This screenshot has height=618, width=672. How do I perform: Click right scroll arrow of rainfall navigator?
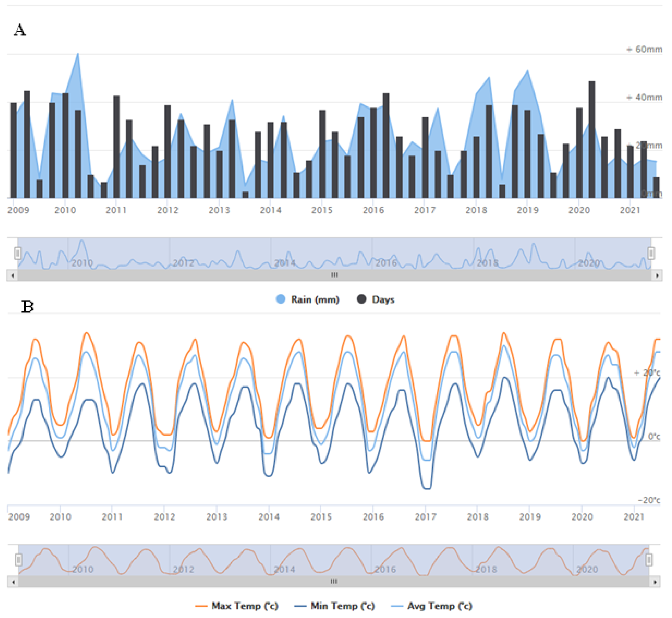pos(657,275)
